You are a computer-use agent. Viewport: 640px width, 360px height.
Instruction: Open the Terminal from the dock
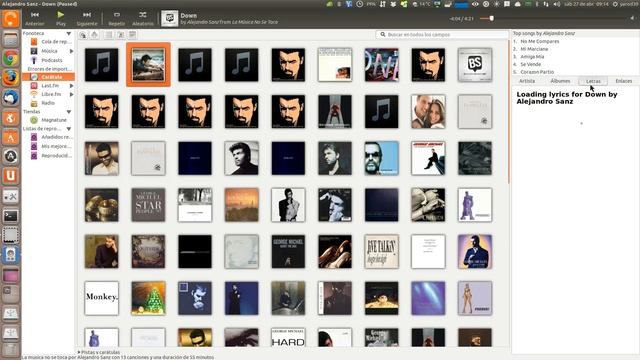click(x=11, y=216)
